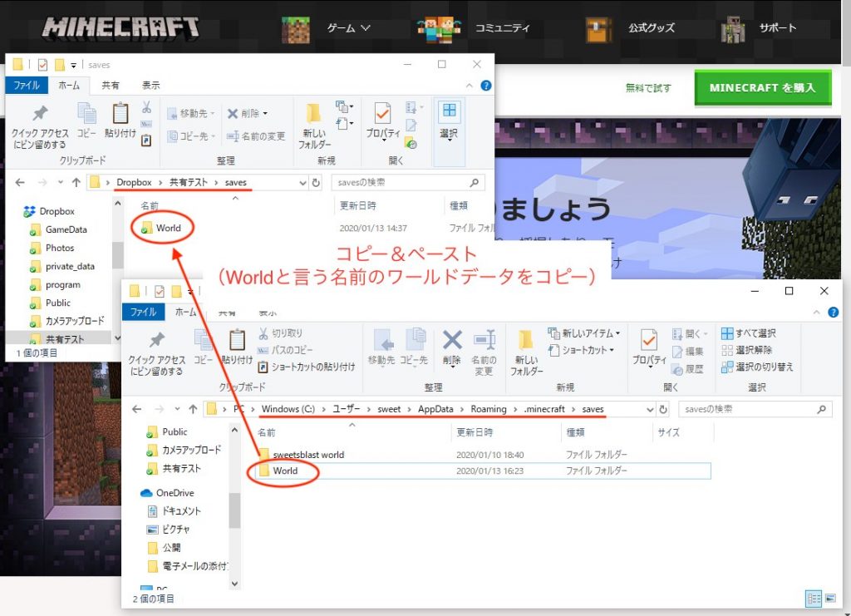Click 無料で試す link

tap(648, 88)
